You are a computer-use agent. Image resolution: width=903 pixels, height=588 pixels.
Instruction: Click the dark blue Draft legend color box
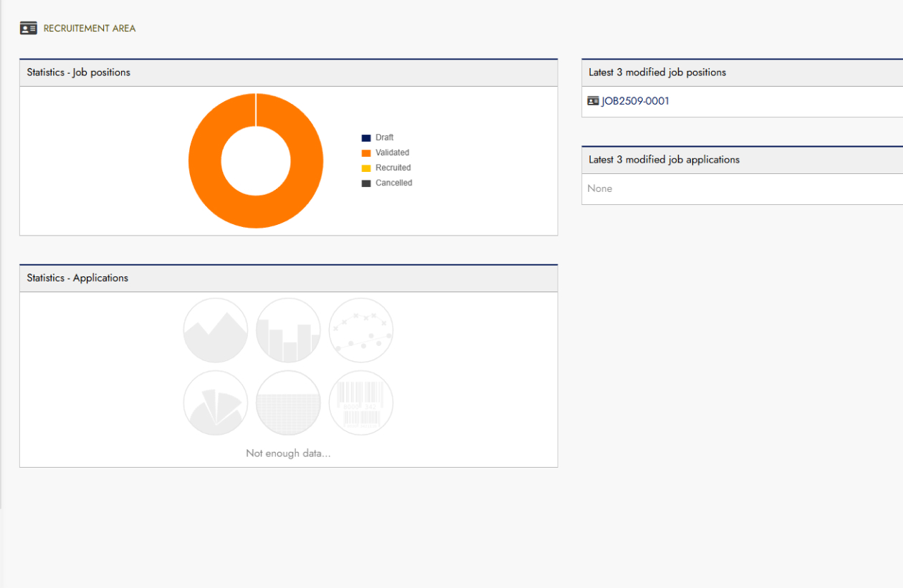pyautogui.click(x=366, y=138)
